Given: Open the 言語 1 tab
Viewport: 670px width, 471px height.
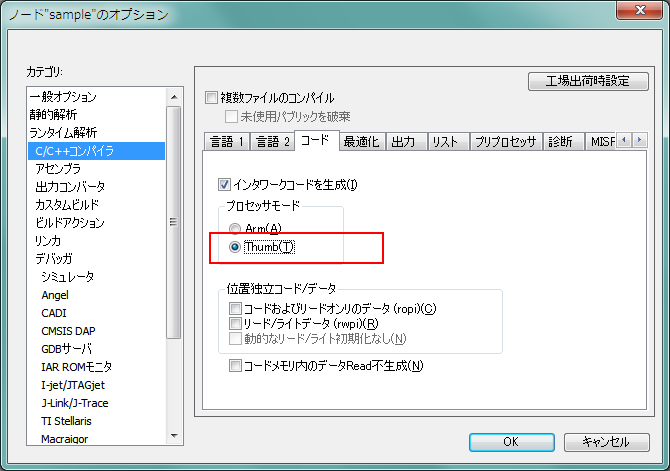Looking at the screenshot, I should coord(226,142).
